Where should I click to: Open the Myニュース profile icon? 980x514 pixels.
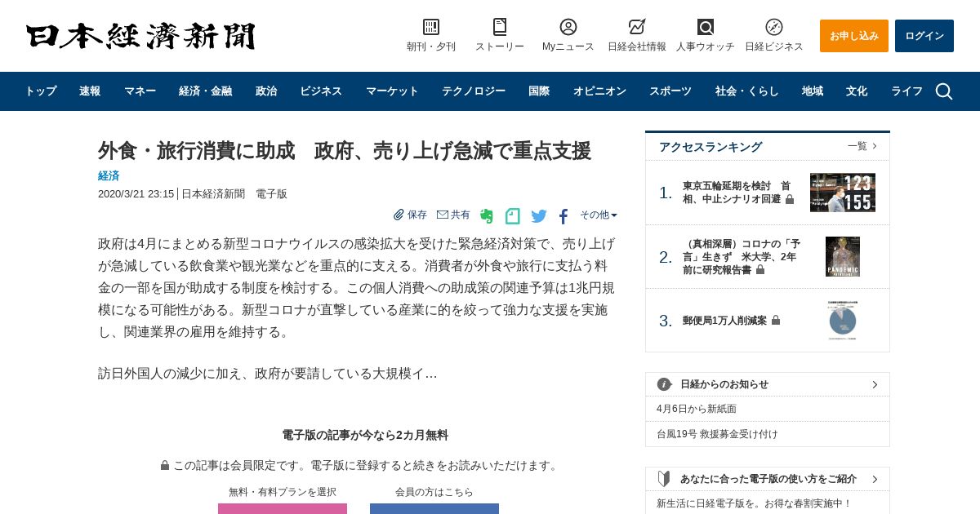click(568, 27)
